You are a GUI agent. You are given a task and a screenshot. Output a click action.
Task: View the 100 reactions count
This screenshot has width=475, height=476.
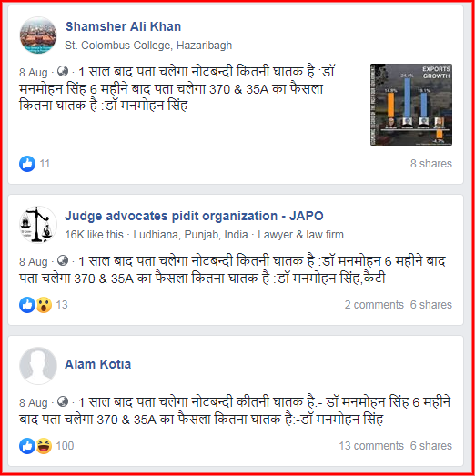pyautogui.click(x=65, y=446)
